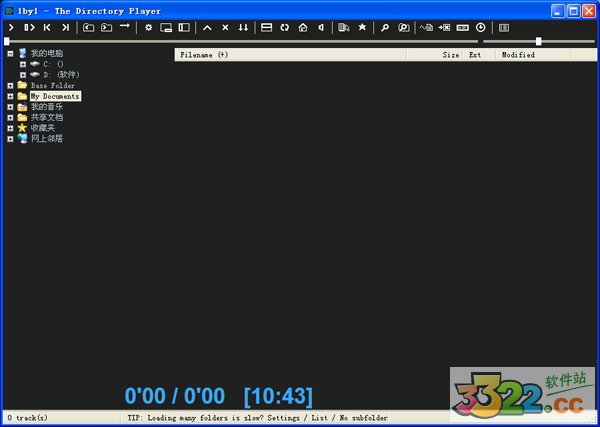Select 我的音乐 folder in the tree
600x427 pixels.
pos(47,107)
